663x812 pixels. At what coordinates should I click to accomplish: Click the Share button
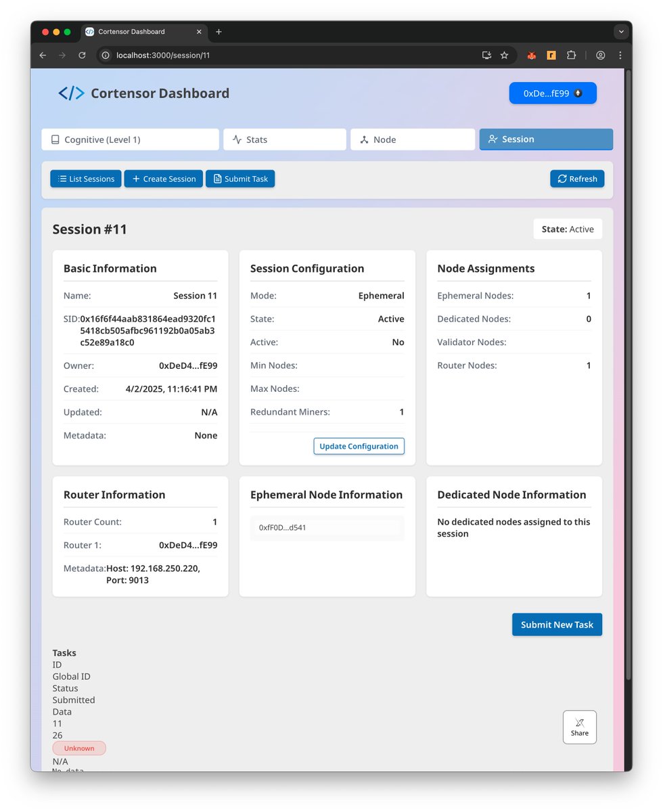pyautogui.click(x=580, y=727)
